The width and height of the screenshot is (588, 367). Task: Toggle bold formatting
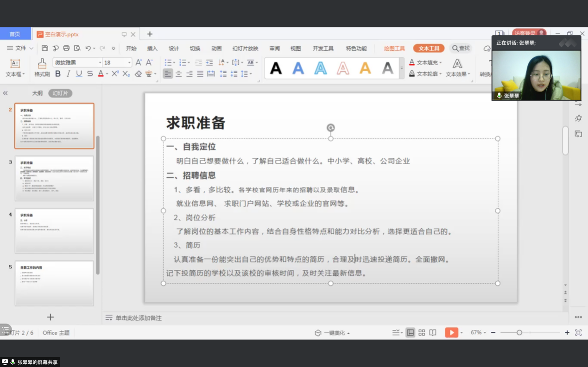[58, 74]
